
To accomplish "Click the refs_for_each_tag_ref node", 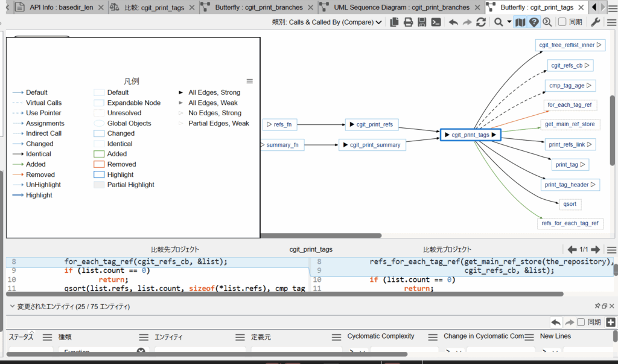I will click(x=570, y=223).
